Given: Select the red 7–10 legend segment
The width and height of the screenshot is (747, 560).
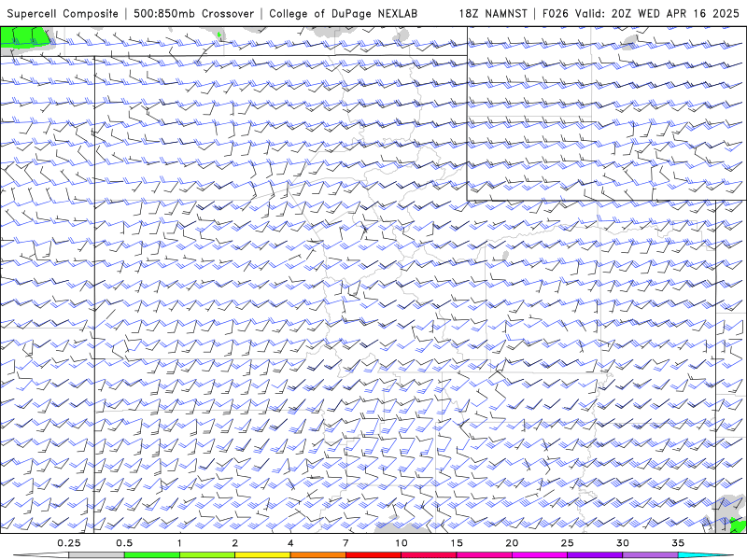Looking at the screenshot, I should click(373, 555).
